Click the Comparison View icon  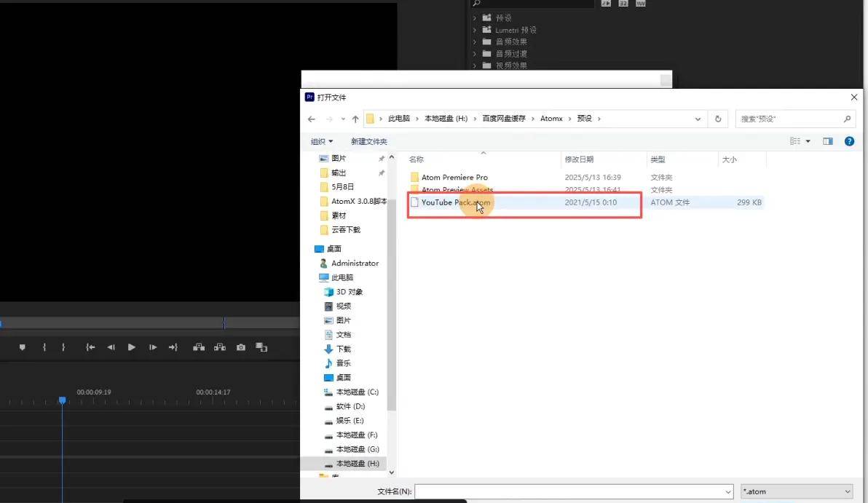261,348
